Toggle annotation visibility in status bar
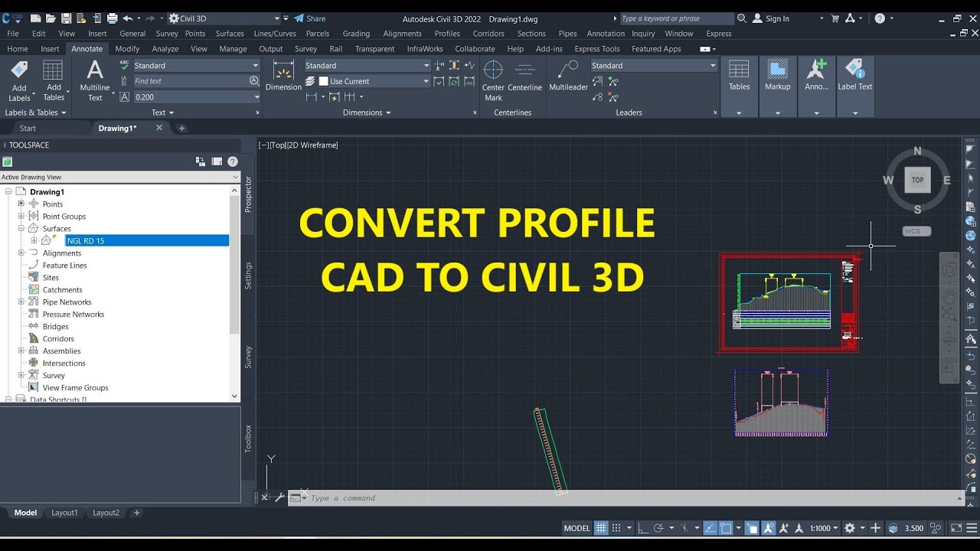Viewport: 980px width, 551px height. coord(769,528)
